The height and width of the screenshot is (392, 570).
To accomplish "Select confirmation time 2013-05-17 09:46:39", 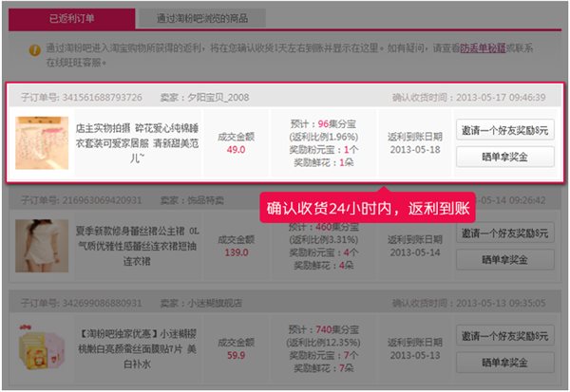I will [501, 98].
